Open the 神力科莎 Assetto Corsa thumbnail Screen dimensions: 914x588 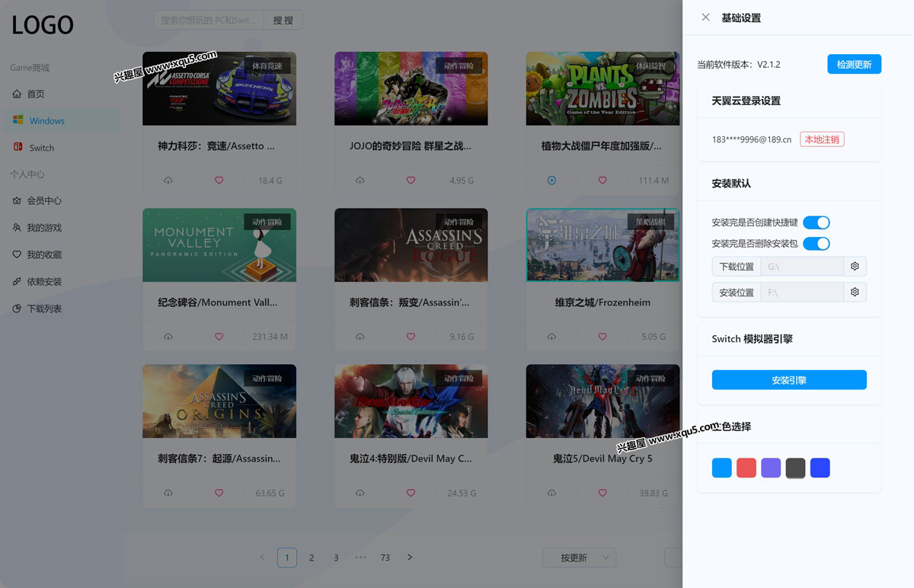tap(219, 88)
